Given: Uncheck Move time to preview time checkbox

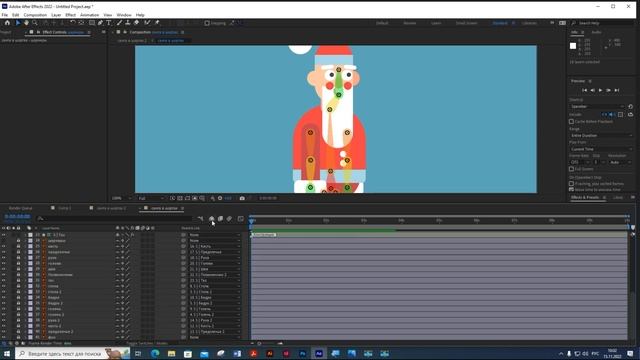Looking at the screenshot, I should click(x=571, y=190).
